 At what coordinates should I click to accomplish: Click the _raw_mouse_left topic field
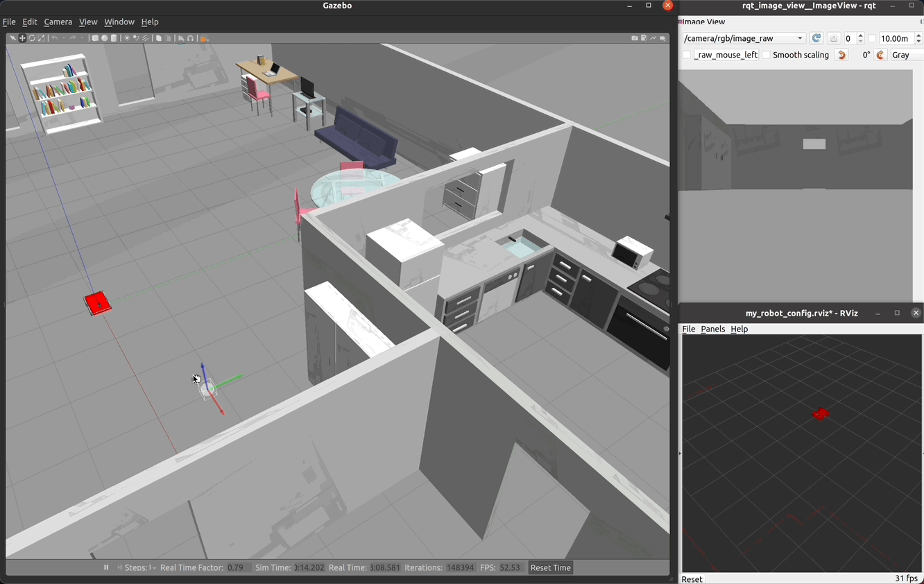(x=726, y=55)
